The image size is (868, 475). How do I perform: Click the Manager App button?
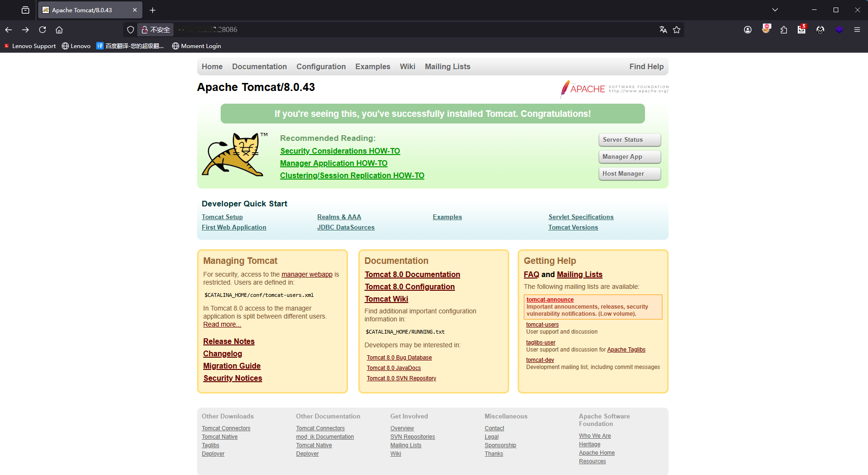coord(630,157)
